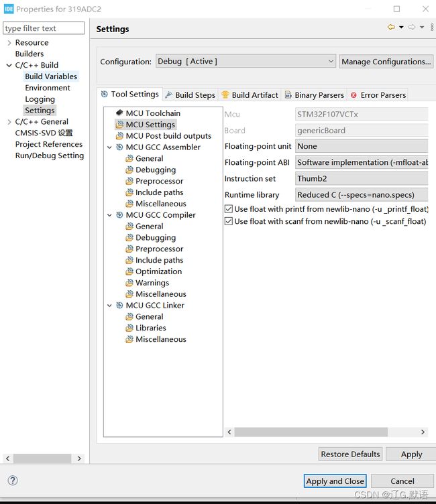The image size is (436, 504).
Task: Click Manage Configurations button
Action: tap(386, 62)
